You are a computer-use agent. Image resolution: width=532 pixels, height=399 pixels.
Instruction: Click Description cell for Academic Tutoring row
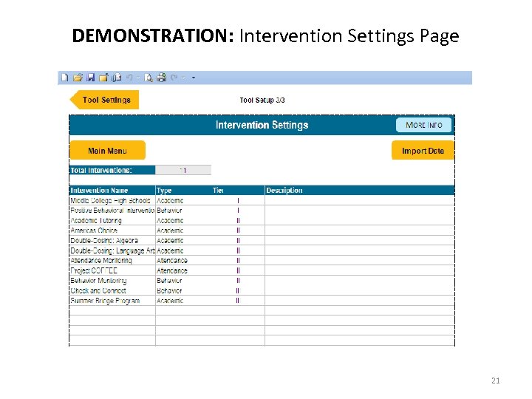[360, 220]
